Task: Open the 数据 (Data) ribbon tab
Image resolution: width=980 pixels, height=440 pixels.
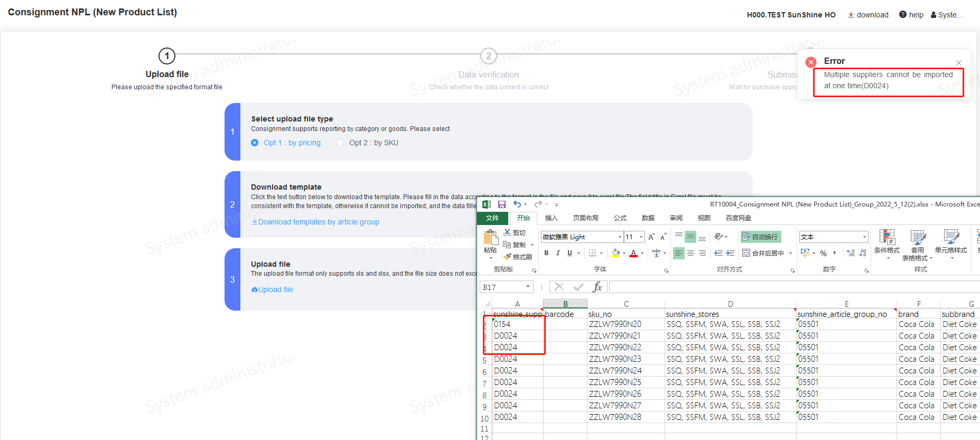Action: (x=648, y=218)
